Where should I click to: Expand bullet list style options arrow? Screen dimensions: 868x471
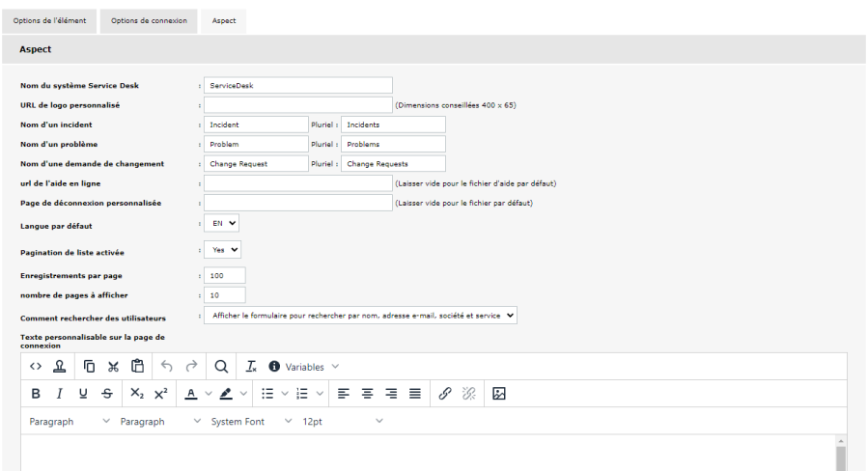click(285, 394)
